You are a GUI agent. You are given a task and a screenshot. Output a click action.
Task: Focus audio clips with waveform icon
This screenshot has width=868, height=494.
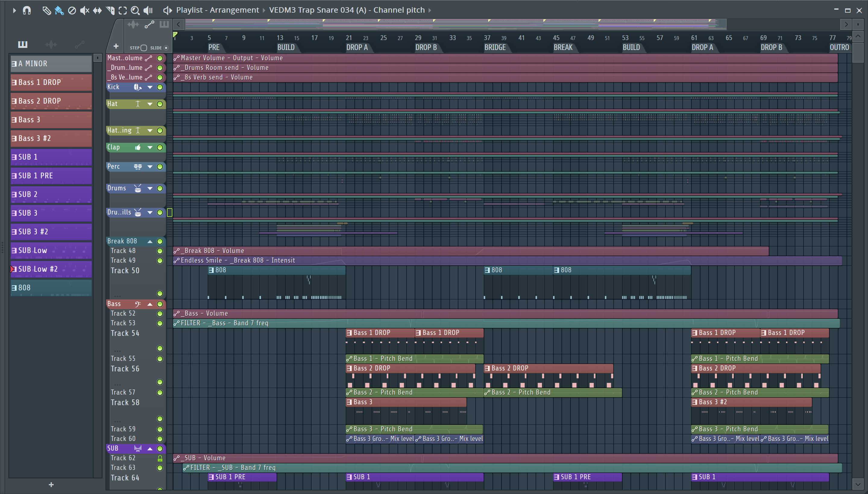pos(133,24)
